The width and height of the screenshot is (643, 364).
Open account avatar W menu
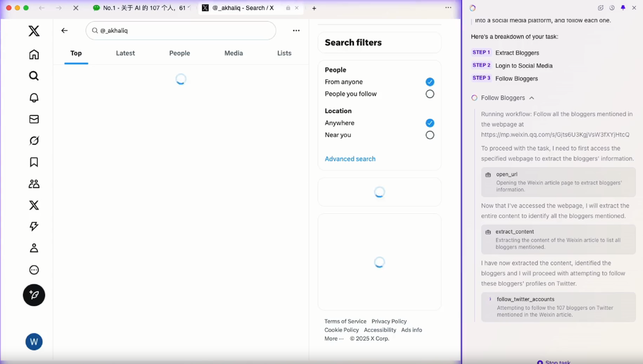click(x=34, y=342)
